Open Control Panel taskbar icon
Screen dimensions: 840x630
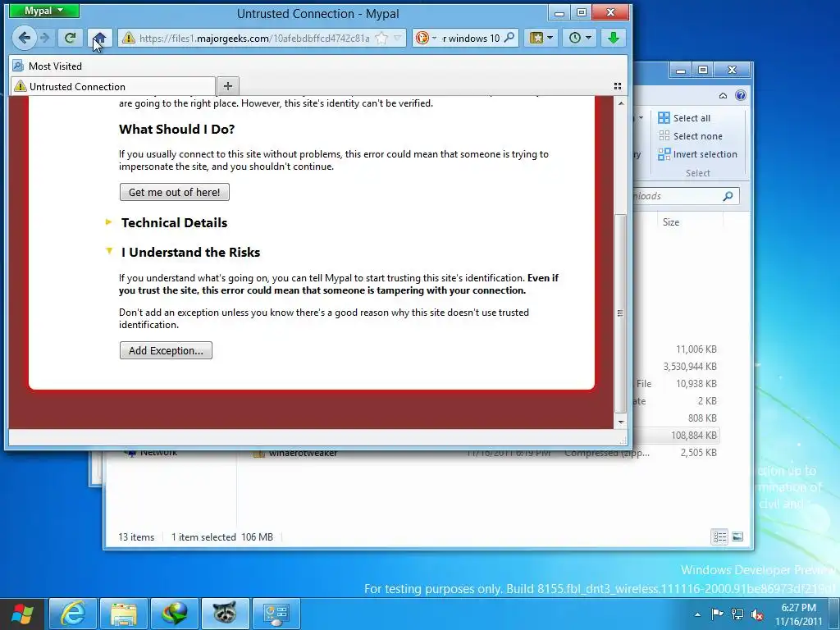click(x=276, y=614)
